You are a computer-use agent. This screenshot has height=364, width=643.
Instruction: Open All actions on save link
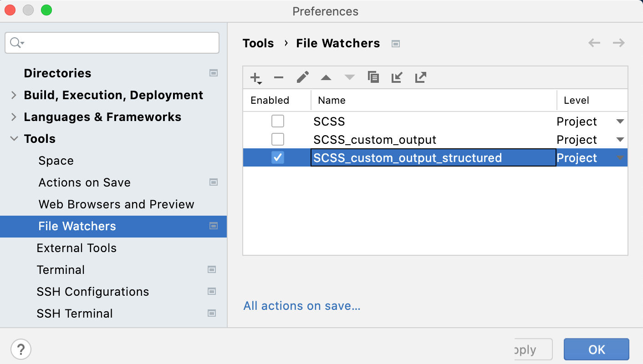click(x=301, y=306)
